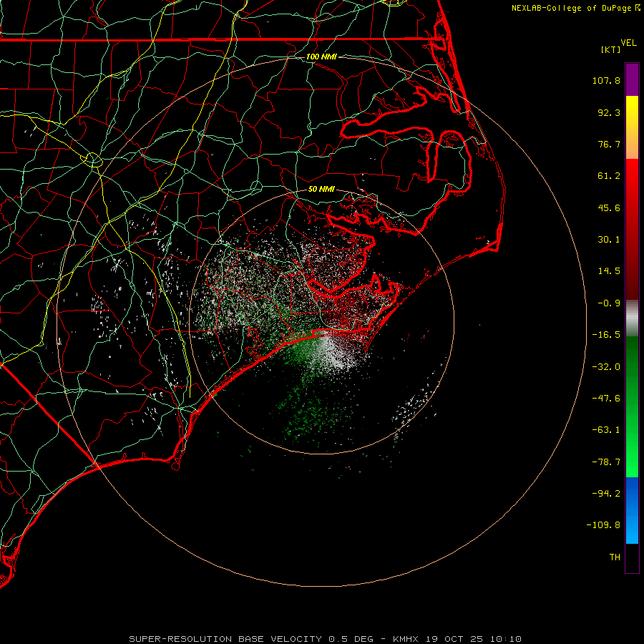
Task: Click the -16.5 scale value
Action: pyautogui.click(x=606, y=335)
